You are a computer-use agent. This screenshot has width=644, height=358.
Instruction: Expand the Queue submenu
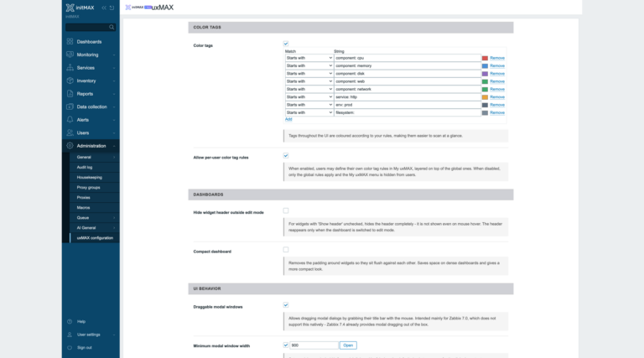pos(95,218)
